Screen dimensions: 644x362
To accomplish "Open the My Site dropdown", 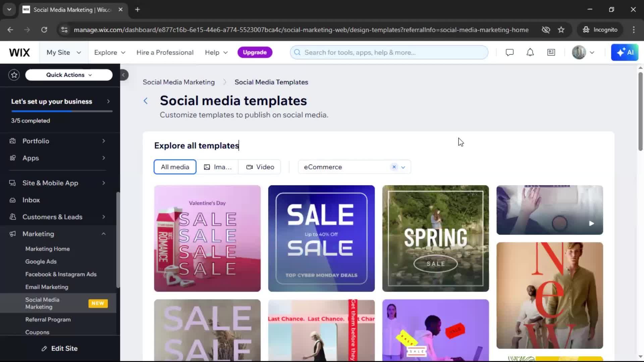I will tap(64, 52).
